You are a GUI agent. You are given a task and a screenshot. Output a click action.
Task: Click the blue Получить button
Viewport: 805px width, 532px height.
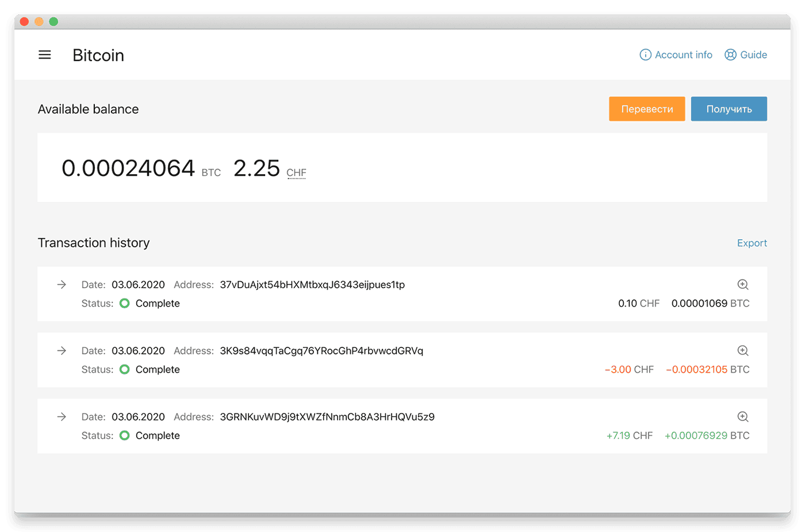tap(729, 109)
